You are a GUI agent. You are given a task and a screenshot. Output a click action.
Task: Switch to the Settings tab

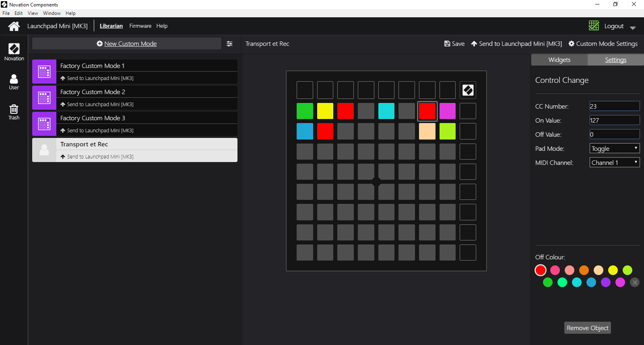(x=616, y=60)
